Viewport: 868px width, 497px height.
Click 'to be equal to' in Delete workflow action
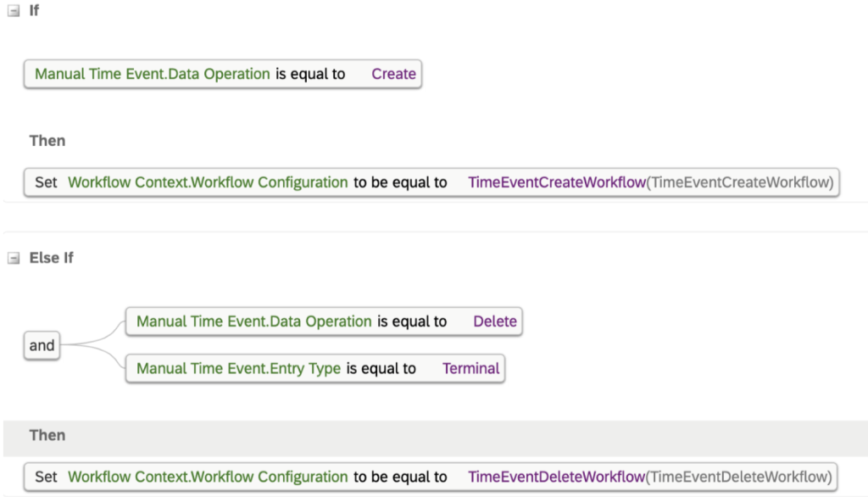pos(400,477)
